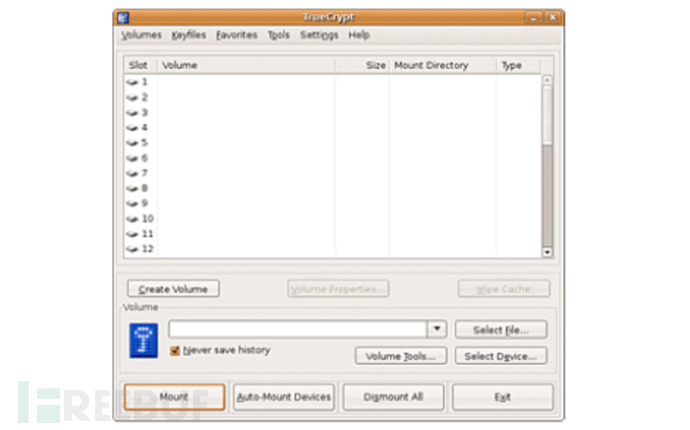This screenshot has width=690, height=430.
Task: Select the drive icon for slot 4
Action: [132, 128]
